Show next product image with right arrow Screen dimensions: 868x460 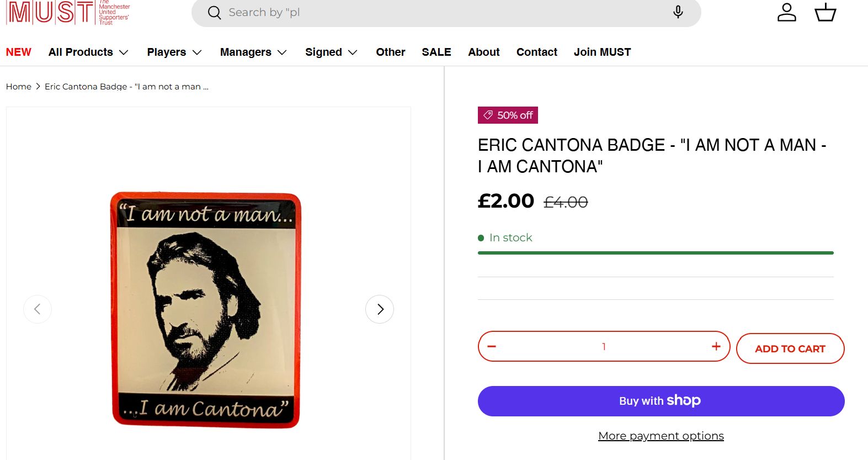pos(380,309)
